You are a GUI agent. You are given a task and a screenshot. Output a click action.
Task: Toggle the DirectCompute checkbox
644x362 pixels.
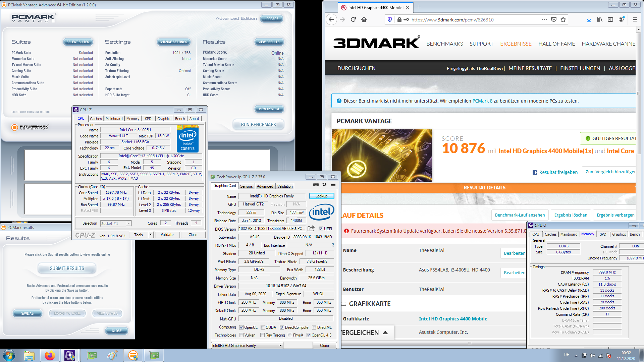click(x=282, y=327)
